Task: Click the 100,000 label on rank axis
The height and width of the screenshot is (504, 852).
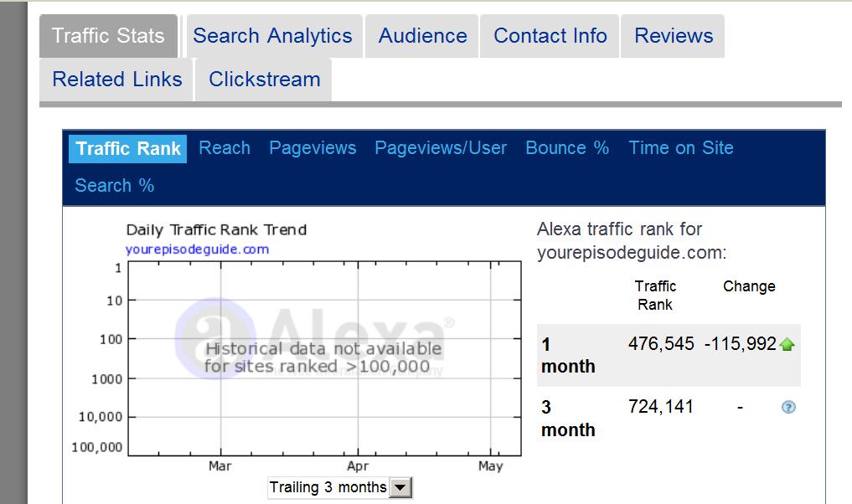Action: point(97,448)
